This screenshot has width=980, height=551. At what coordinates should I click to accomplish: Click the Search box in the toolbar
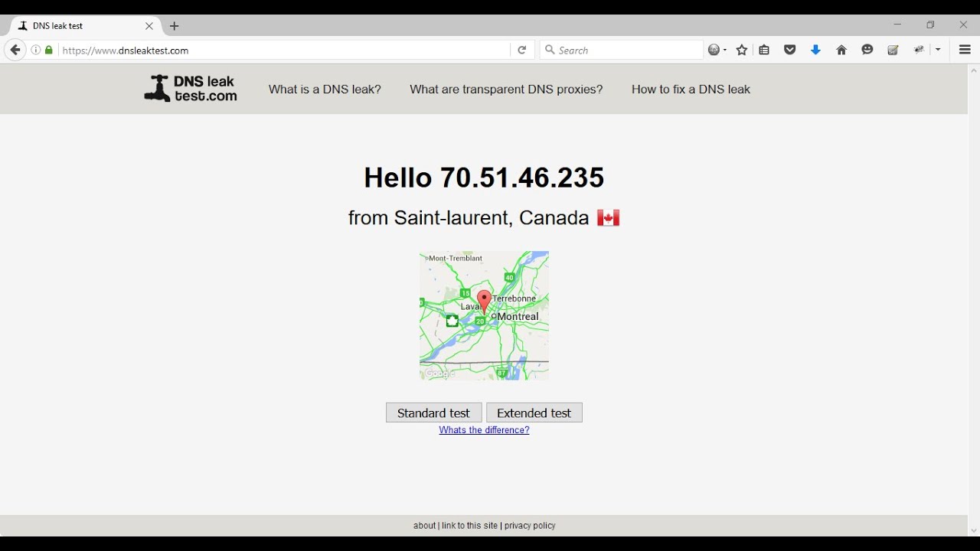[x=622, y=51]
